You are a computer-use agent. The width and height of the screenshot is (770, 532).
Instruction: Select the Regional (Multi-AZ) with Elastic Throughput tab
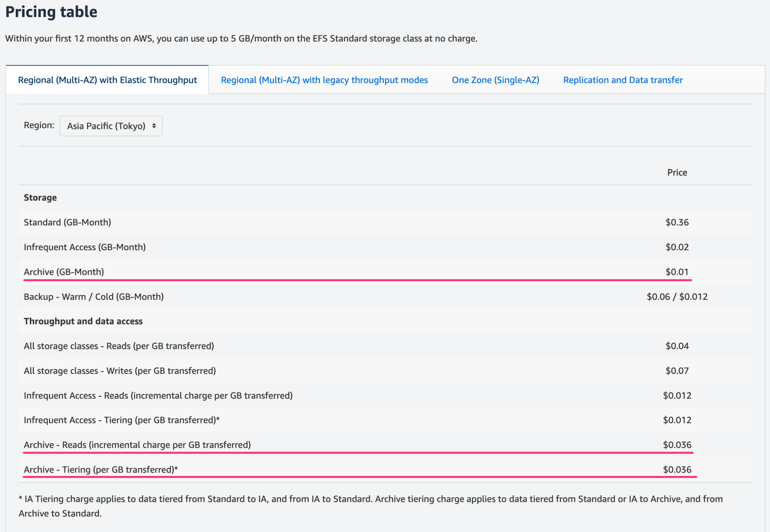[107, 80]
